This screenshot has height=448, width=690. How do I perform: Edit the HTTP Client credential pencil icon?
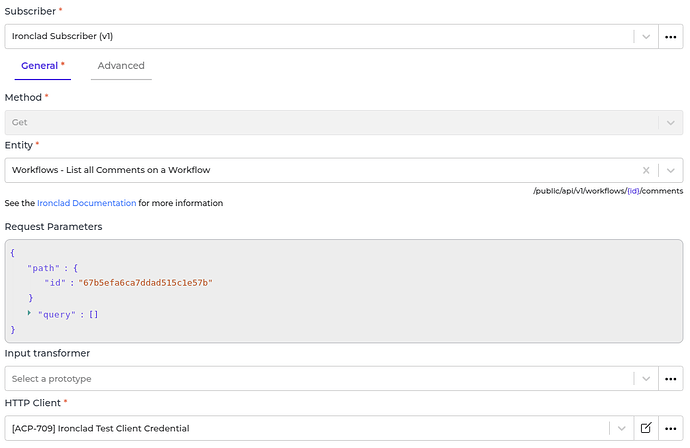tap(646, 428)
